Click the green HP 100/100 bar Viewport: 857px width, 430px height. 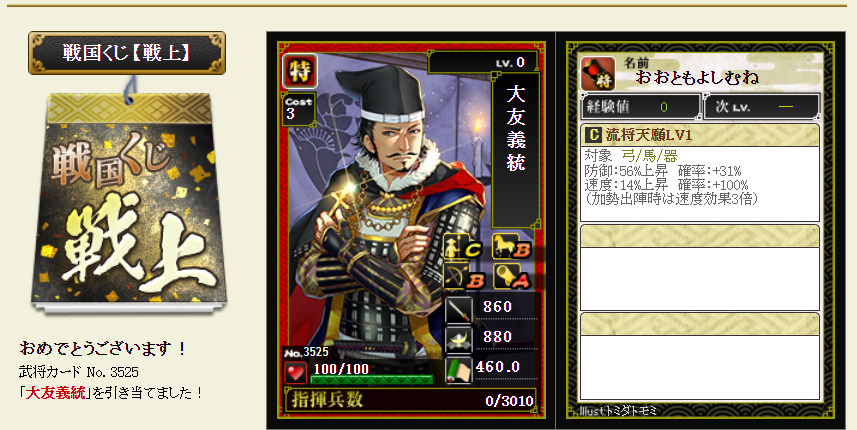coord(372,379)
